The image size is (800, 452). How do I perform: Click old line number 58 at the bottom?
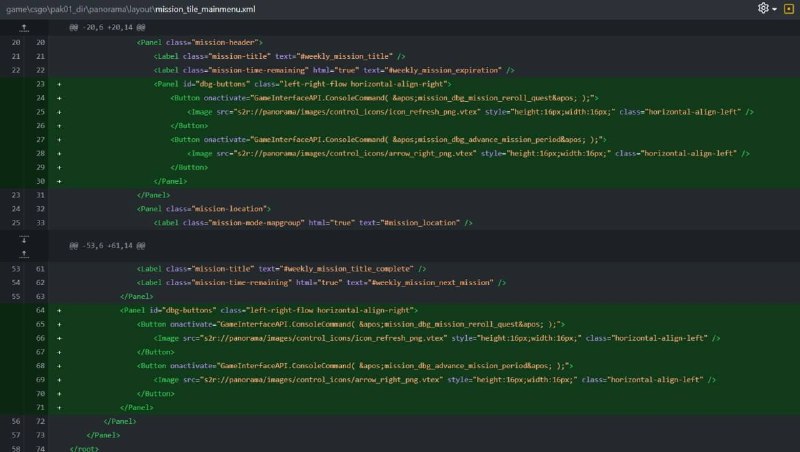[16, 448]
